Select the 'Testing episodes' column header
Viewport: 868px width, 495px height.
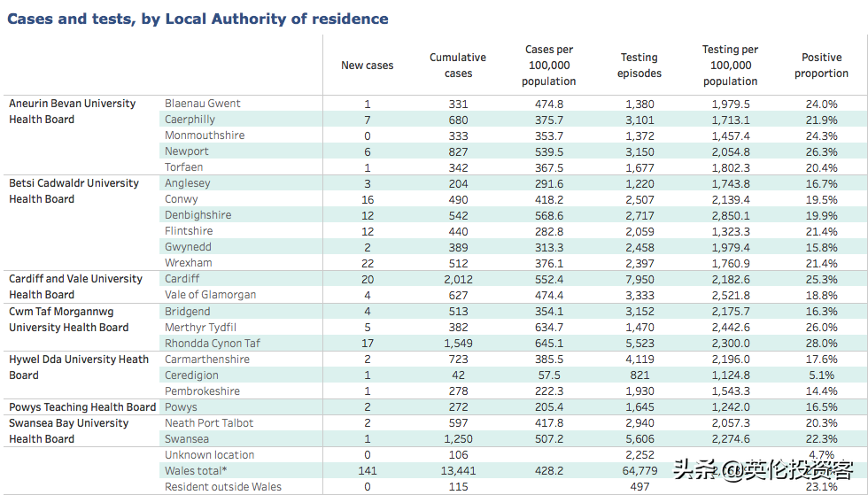(x=639, y=66)
